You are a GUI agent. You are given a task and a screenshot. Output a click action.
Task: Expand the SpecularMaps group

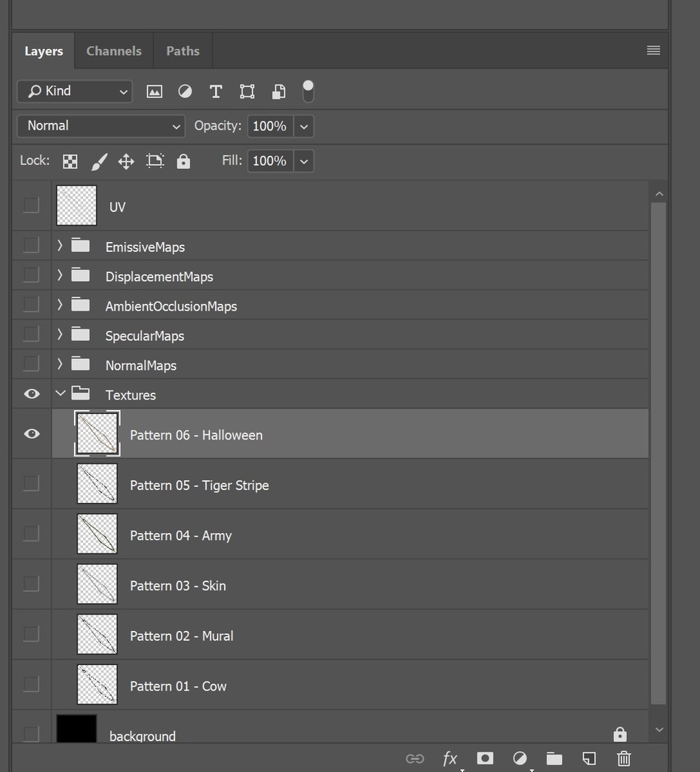(60, 334)
